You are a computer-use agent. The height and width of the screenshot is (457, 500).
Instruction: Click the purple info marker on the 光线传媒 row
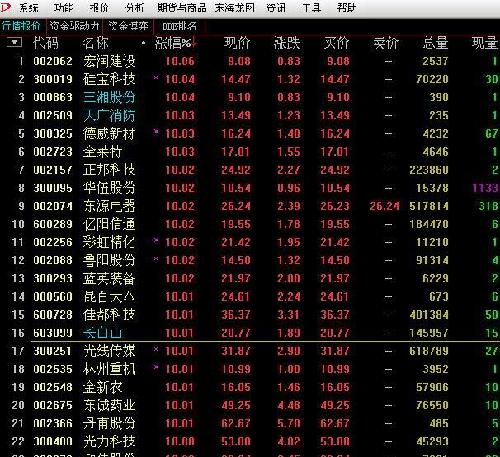point(156,349)
